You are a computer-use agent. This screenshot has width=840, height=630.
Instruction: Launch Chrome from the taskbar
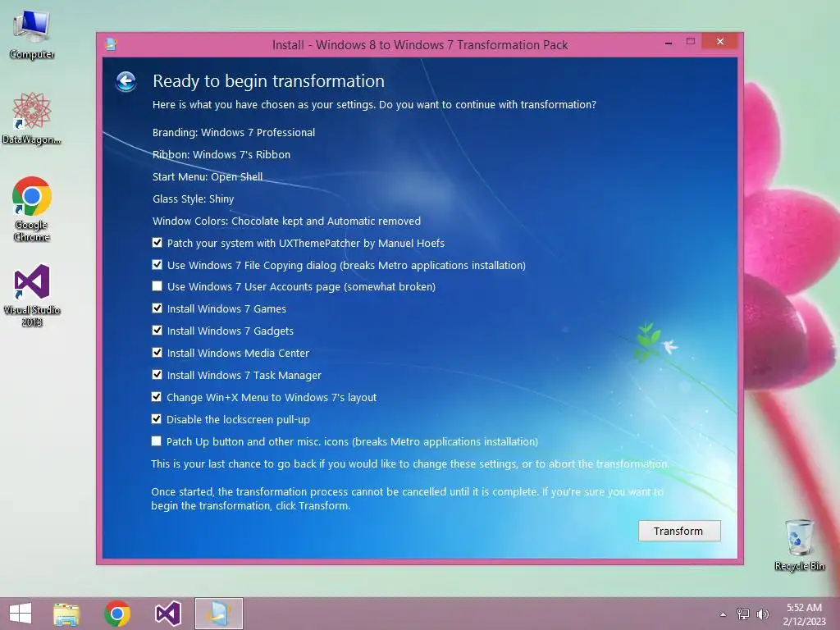click(117, 614)
